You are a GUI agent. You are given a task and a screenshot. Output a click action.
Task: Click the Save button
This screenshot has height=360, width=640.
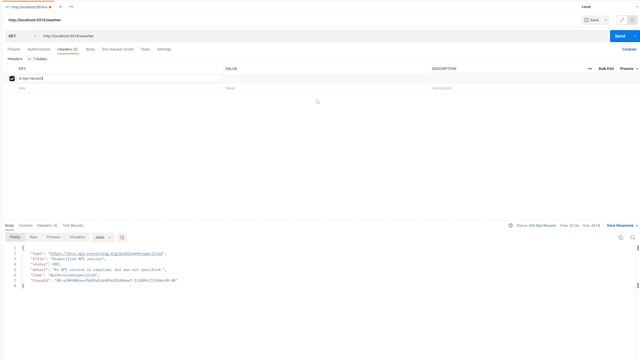click(x=591, y=20)
